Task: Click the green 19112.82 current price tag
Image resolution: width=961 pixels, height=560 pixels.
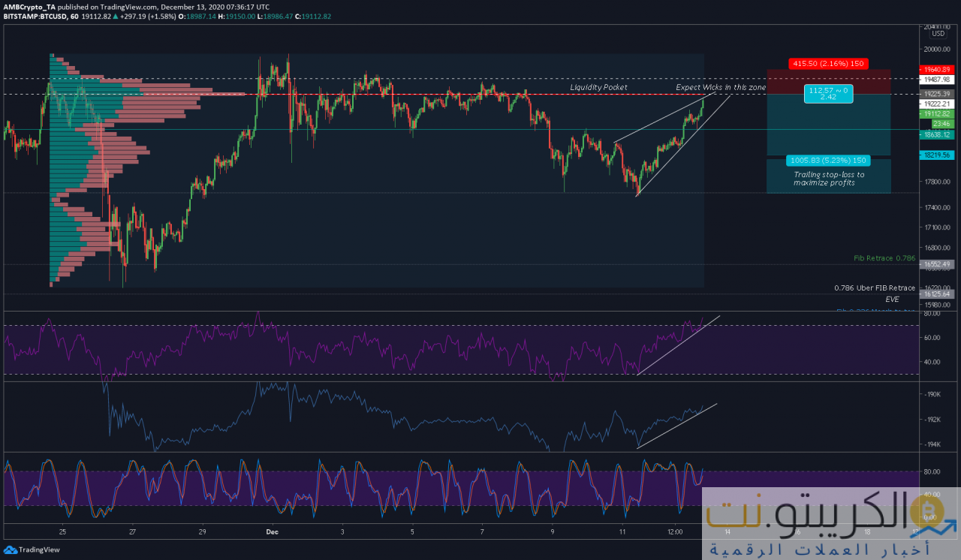Action: coord(936,113)
